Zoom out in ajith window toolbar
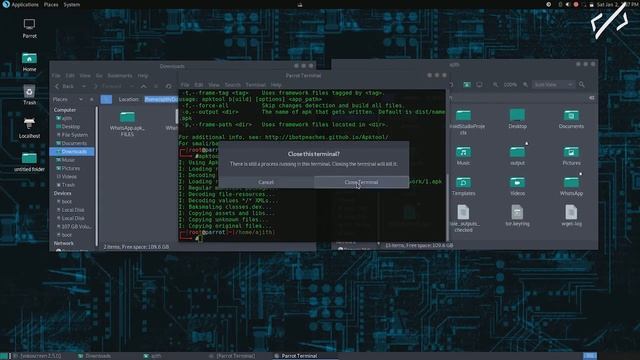Screen dimensions: 640x360 click(x=495, y=84)
